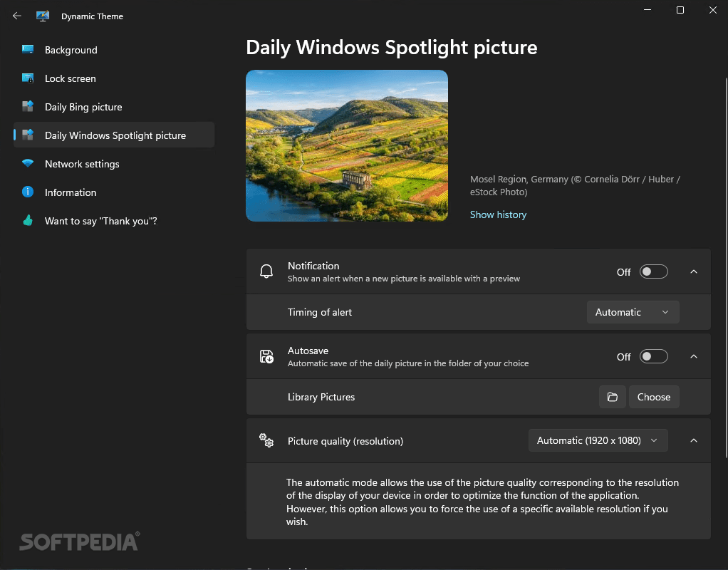
Task: Toggle the Notification switch on
Action: coord(654,271)
